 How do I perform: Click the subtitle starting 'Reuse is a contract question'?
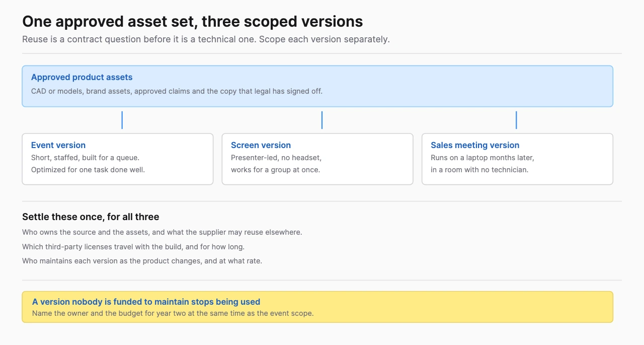206,39
